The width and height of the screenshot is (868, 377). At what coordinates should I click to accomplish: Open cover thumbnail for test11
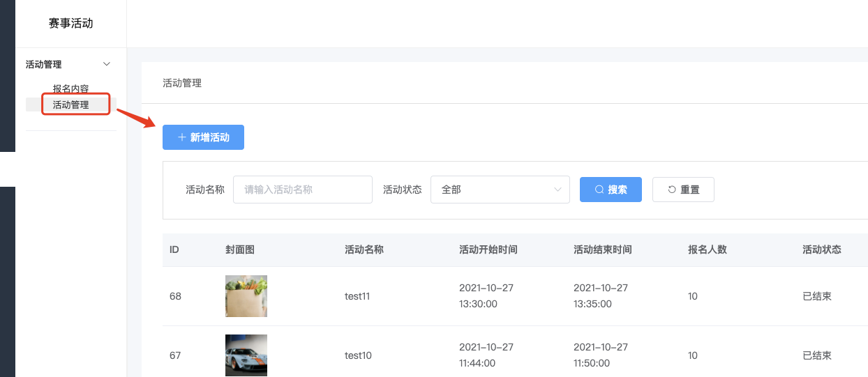click(246, 296)
